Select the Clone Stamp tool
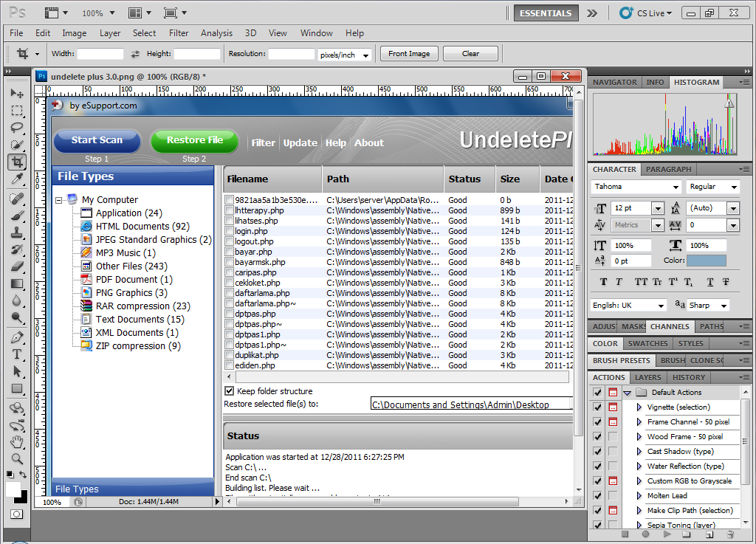Image resolution: width=756 pixels, height=544 pixels. 17,233
